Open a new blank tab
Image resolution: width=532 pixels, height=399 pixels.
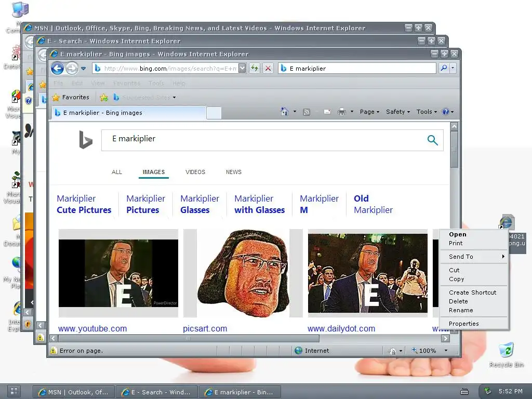(x=214, y=113)
